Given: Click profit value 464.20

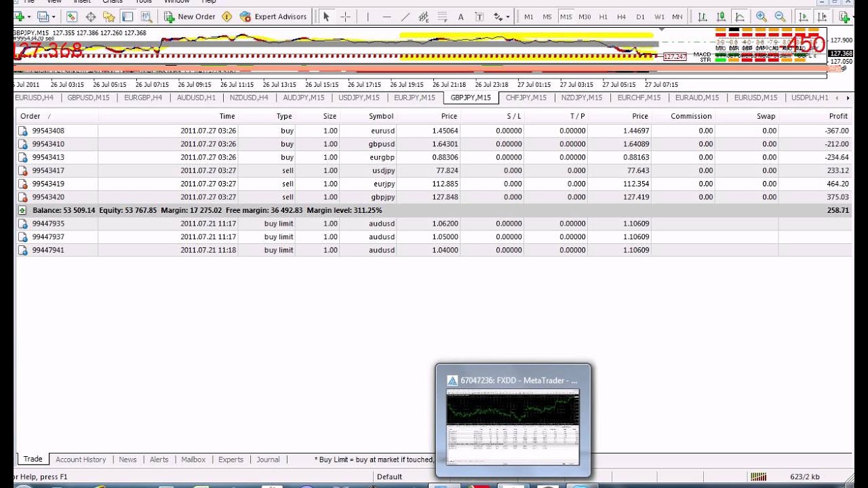Looking at the screenshot, I should (x=838, y=184).
